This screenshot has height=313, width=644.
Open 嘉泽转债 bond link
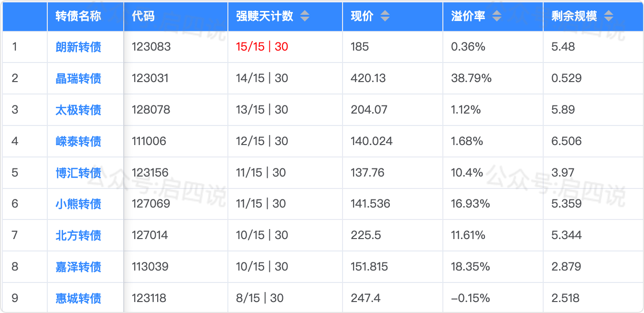[x=78, y=267]
